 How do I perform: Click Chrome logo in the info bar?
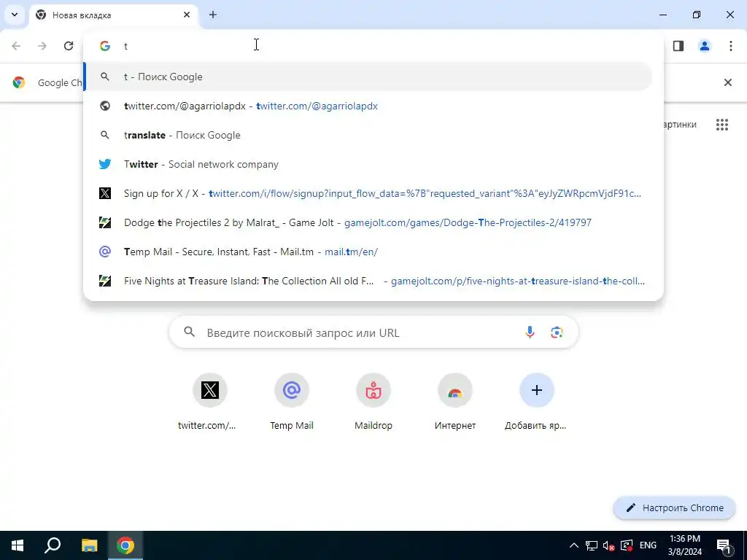click(19, 82)
